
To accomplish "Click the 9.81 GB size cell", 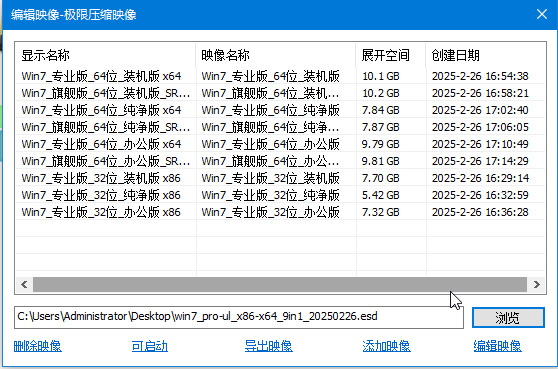I will (381, 161).
